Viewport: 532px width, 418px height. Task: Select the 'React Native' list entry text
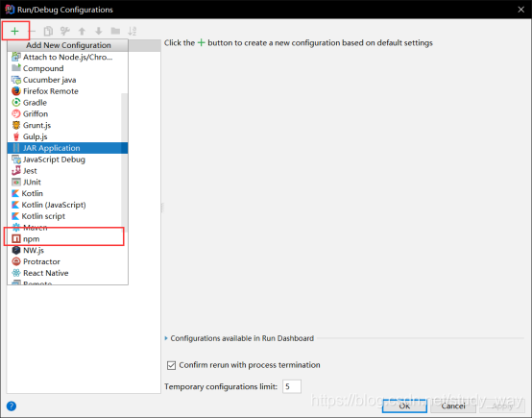pyautogui.click(x=45, y=273)
